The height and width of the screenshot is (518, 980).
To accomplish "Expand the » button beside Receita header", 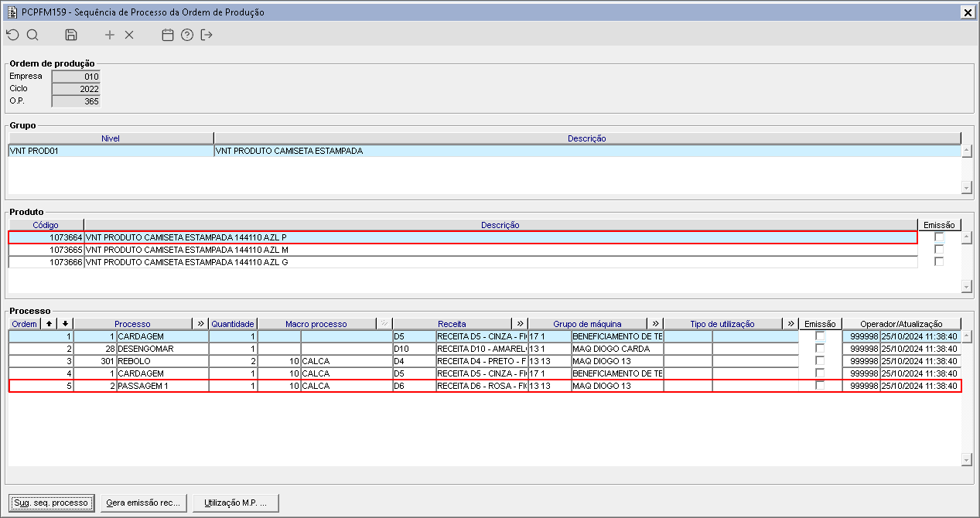I will [520, 324].
